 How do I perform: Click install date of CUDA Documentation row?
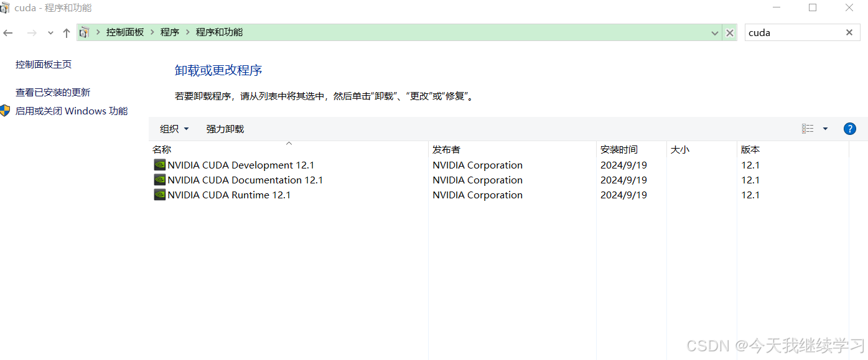pyautogui.click(x=623, y=180)
